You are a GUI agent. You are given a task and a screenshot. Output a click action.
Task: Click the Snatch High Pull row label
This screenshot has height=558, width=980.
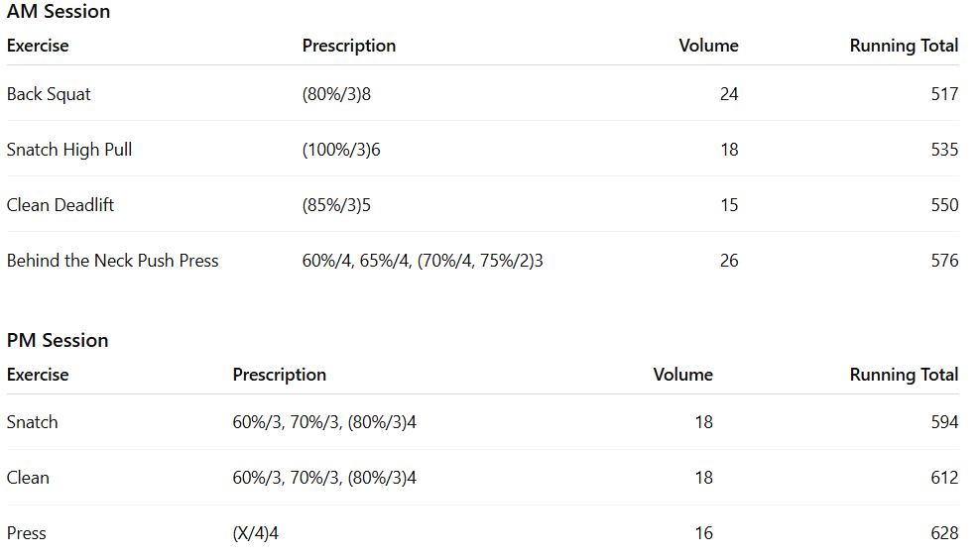[69, 150]
